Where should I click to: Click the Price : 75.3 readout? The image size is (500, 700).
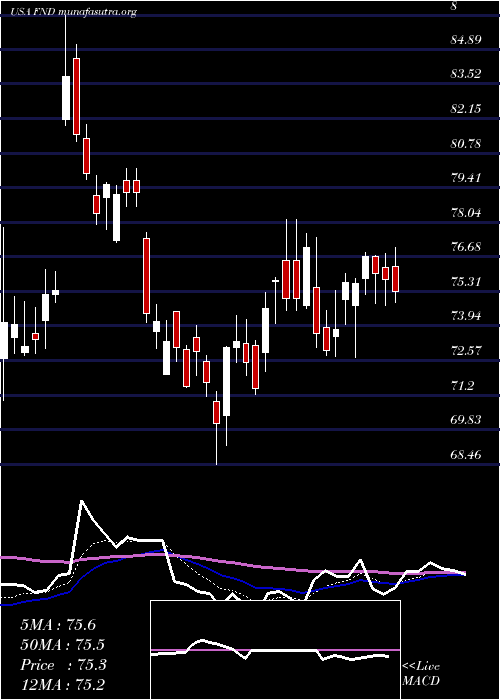pyautogui.click(x=63, y=665)
